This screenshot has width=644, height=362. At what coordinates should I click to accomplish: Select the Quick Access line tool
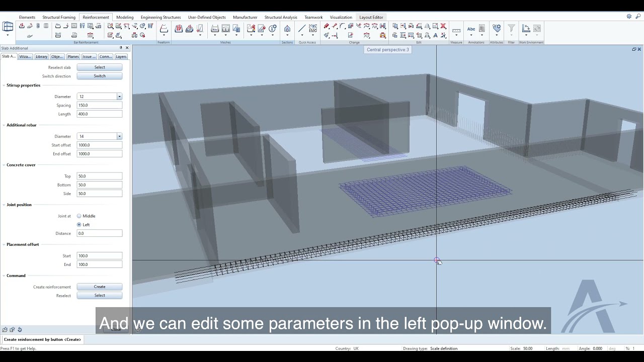click(x=302, y=29)
